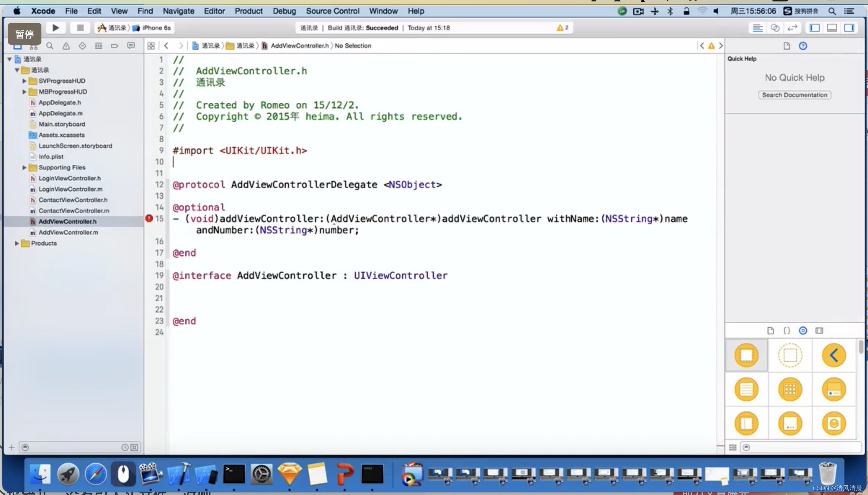The width and height of the screenshot is (868, 495).
Task: Open related items grid menu in jump bar
Action: click(151, 46)
